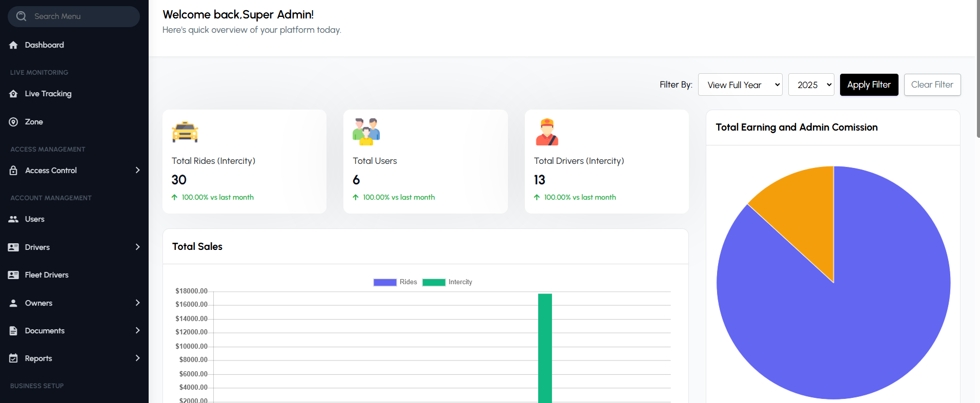Click the Documents file icon
The height and width of the screenshot is (403, 980).
(x=13, y=331)
